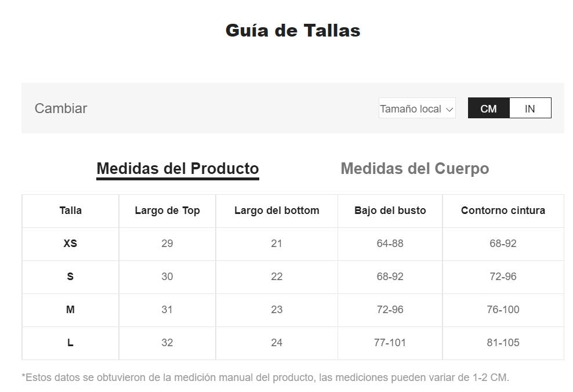Click the Talla column header

click(71, 211)
